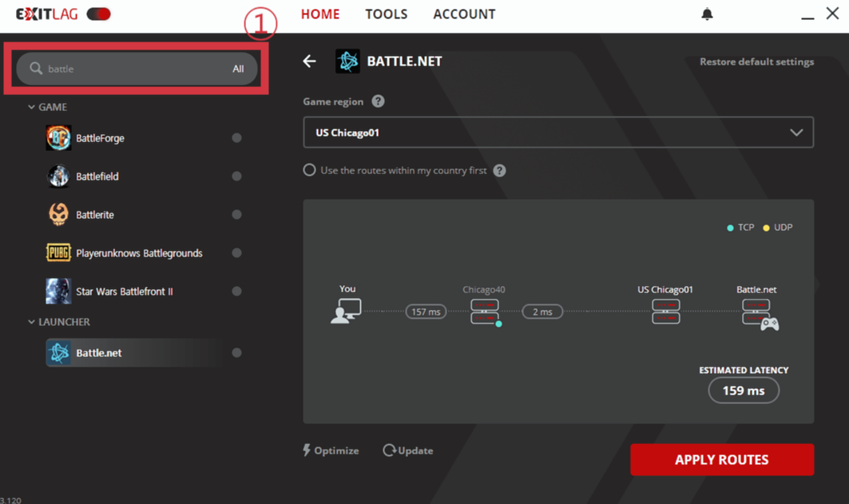This screenshot has width=849, height=504.
Task: Toggle the ExitLag power switch
Action: [98, 14]
